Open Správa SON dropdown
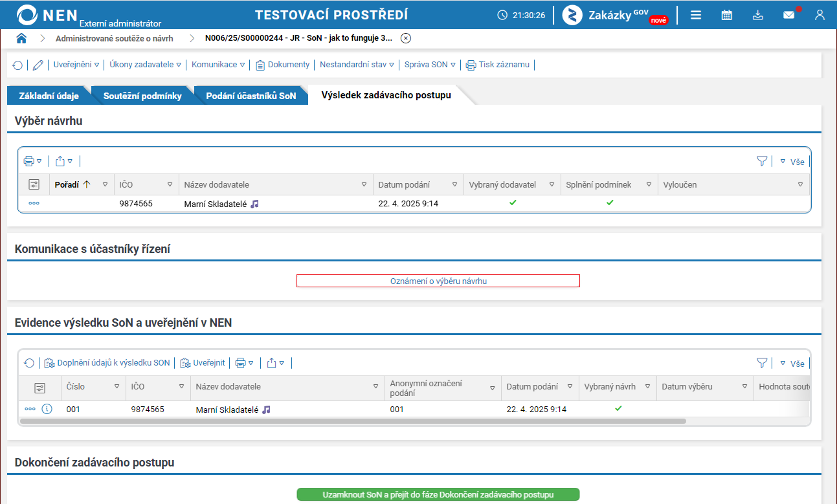The width and height of the screenshot is (837, 504). click(430, 65)
